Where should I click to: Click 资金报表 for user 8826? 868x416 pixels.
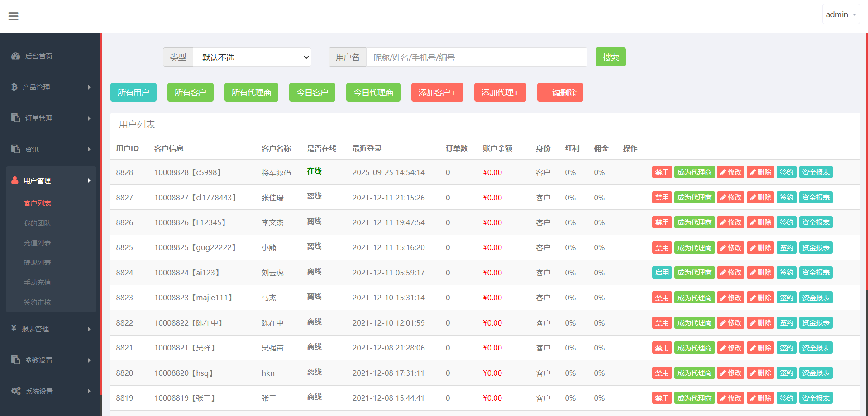click(816, 222)
